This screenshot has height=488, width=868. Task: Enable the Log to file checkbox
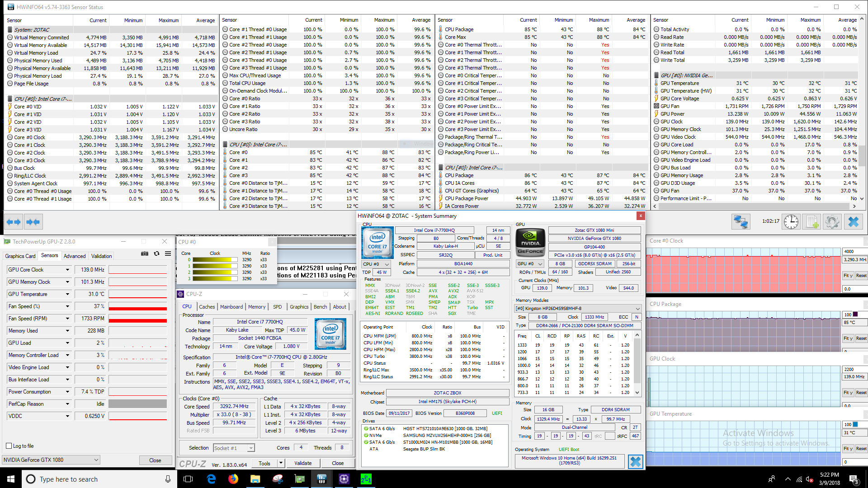(x=9, y=446)
